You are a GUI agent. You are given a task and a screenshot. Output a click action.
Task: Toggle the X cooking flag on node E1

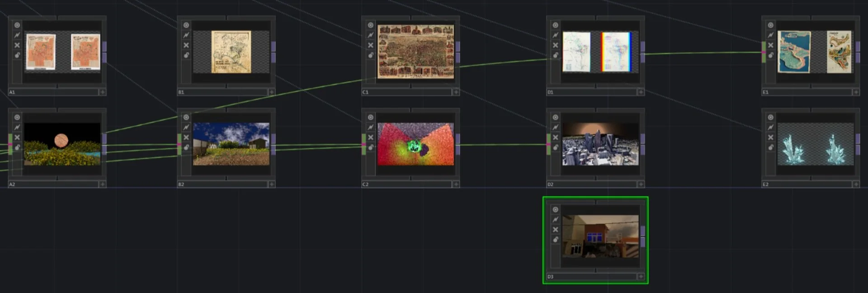coord(771,45)
